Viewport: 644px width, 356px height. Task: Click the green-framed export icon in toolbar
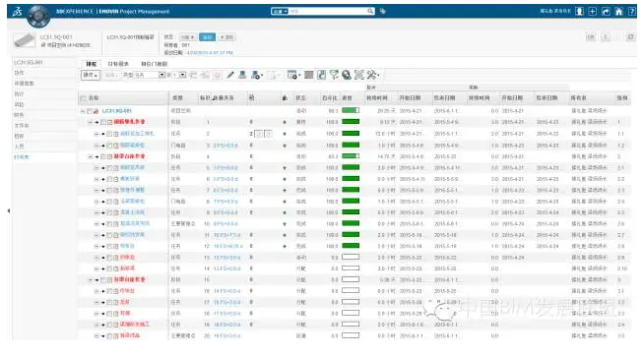(322, 75)
